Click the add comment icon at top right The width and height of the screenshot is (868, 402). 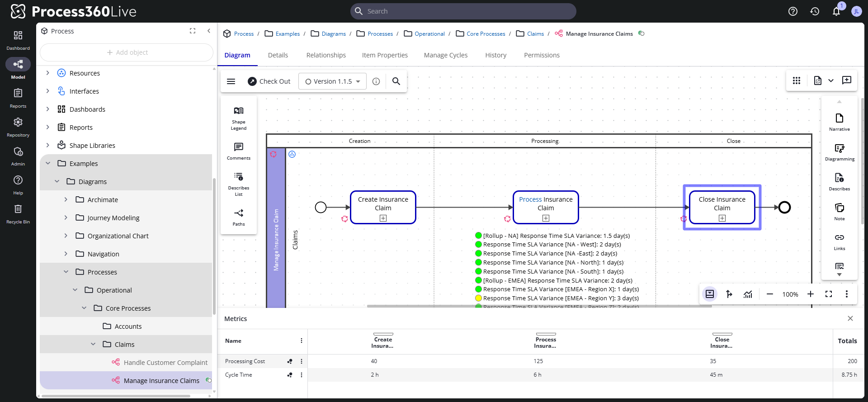point(847,80)
